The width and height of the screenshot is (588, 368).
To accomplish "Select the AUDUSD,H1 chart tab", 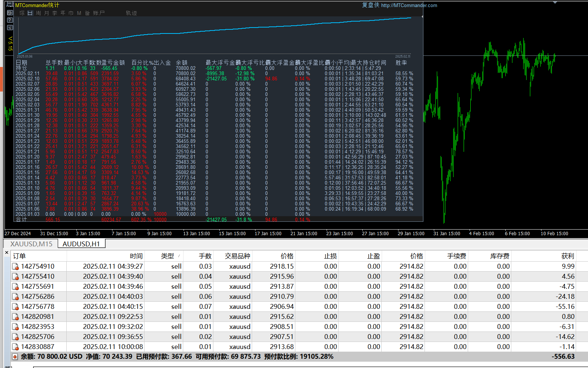I will point(81,244).
